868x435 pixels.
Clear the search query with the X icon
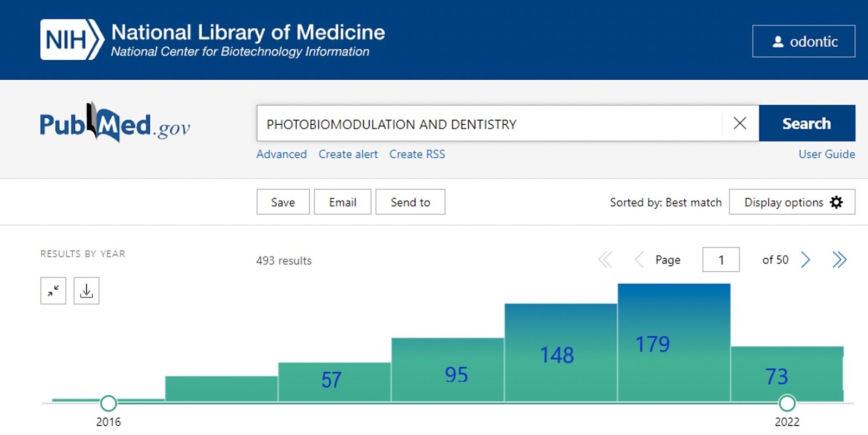(x=739, y=124)
